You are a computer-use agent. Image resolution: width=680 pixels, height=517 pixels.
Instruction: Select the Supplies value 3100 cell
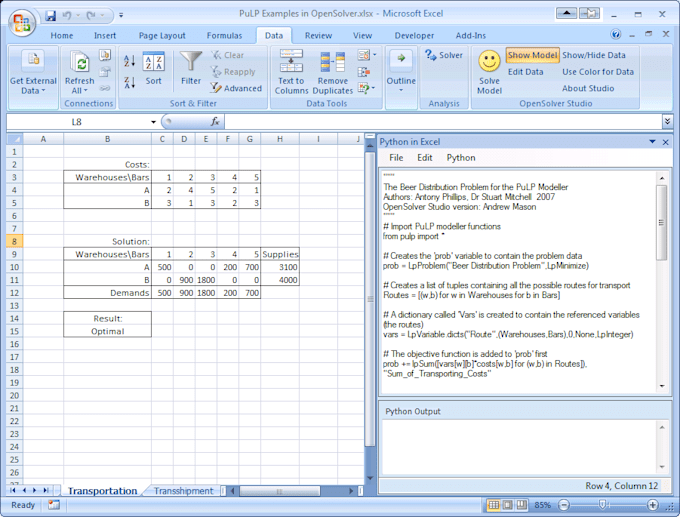tap(280, 267)
